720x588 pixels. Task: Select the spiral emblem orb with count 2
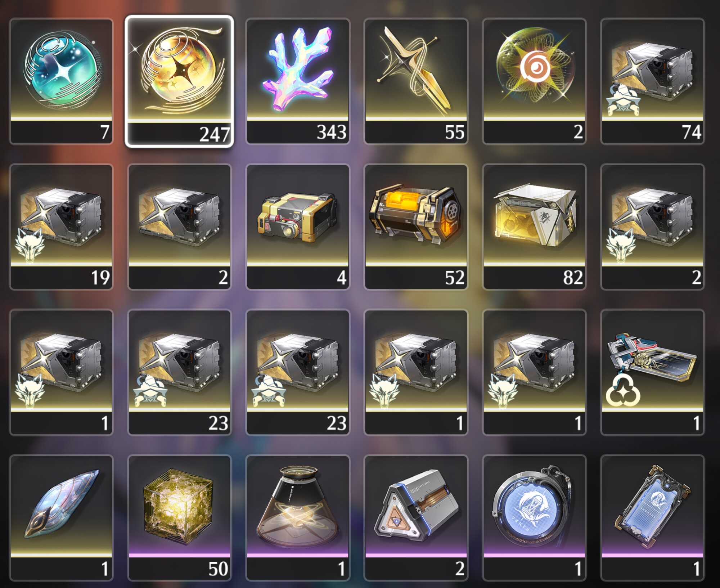[x=534, y=81]
